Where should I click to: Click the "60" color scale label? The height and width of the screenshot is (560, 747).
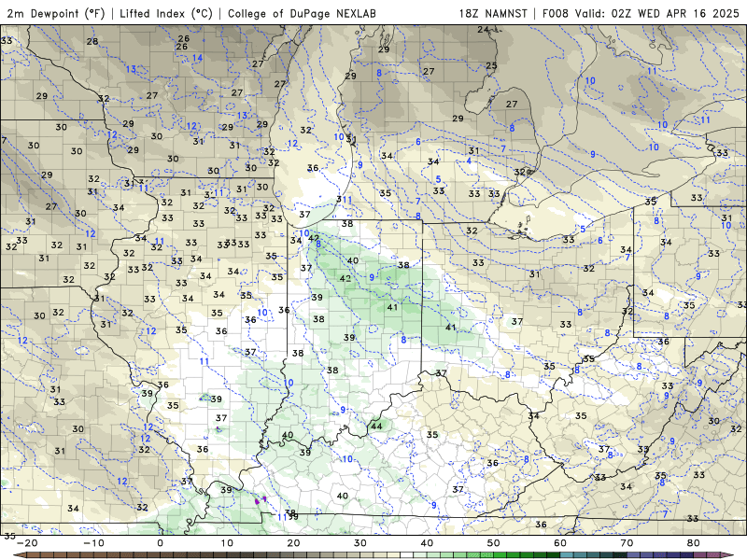pyautogui.click(x=560, y=543)
